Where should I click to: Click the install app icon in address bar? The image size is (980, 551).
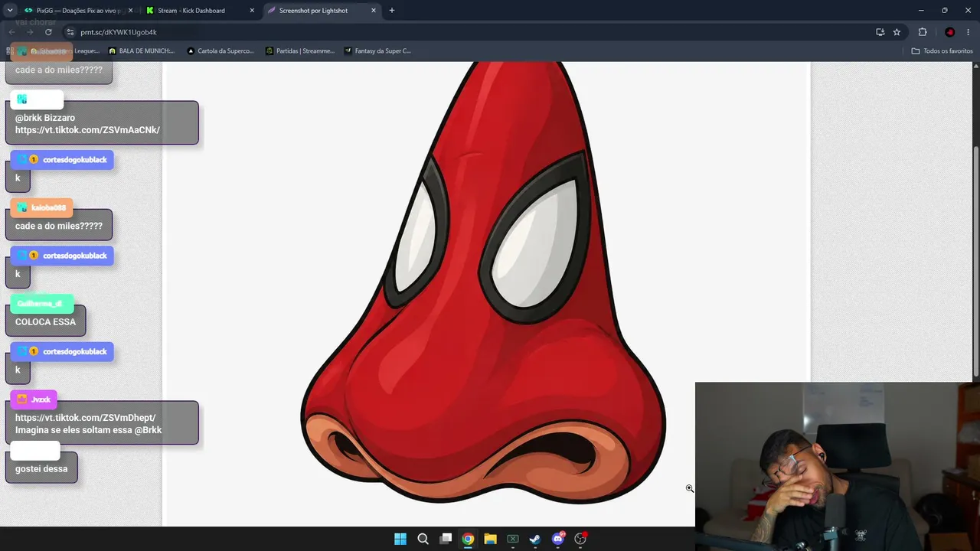pos(880,32)
